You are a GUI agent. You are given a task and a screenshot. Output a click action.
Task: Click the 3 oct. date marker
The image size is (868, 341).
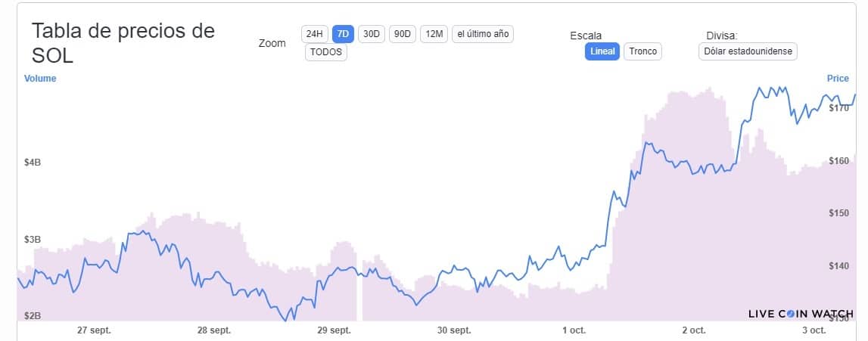[x=814, y=330]
